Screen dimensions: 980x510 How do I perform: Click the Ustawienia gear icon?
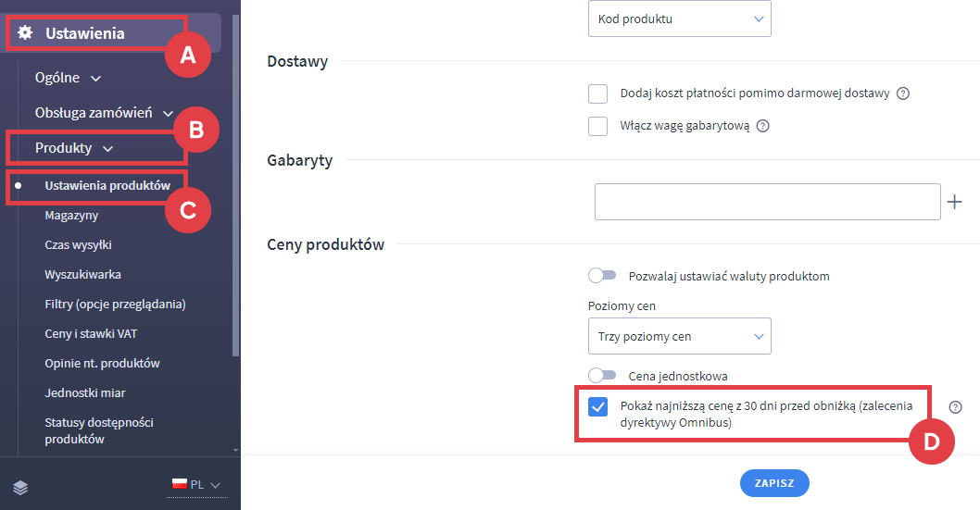click(25, 33)
